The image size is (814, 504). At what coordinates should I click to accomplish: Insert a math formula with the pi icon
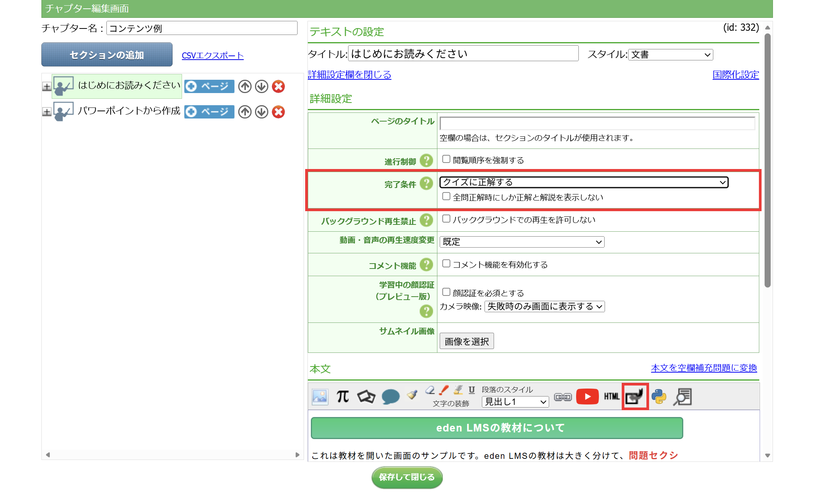click(343, 397)
